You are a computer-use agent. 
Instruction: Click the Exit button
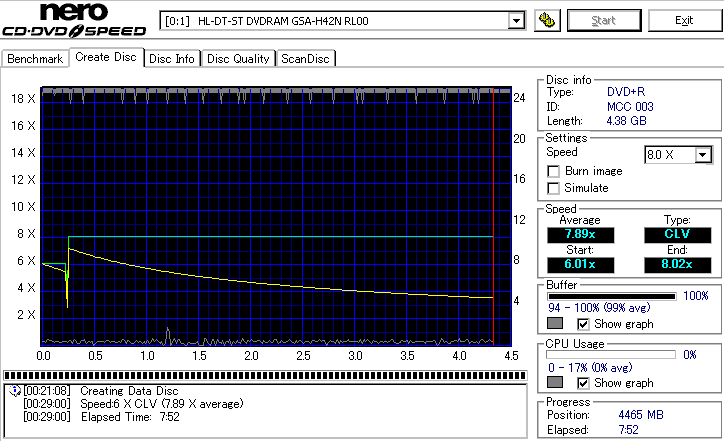click(683, 20)
